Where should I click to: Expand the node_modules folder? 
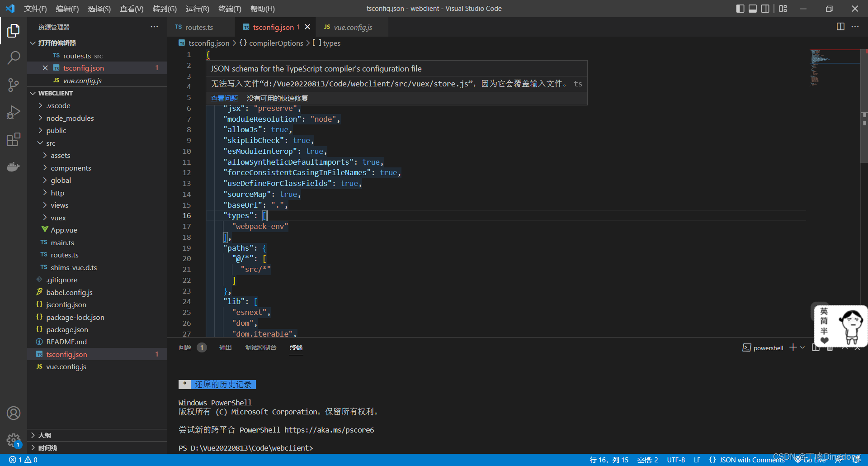(x=70, y=118)
